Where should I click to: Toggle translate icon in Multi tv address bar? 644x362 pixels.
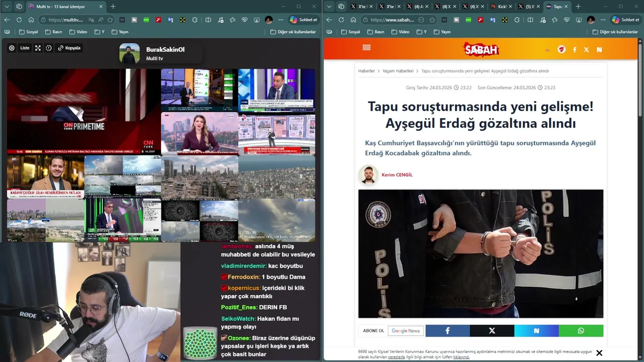click(92, 20)
